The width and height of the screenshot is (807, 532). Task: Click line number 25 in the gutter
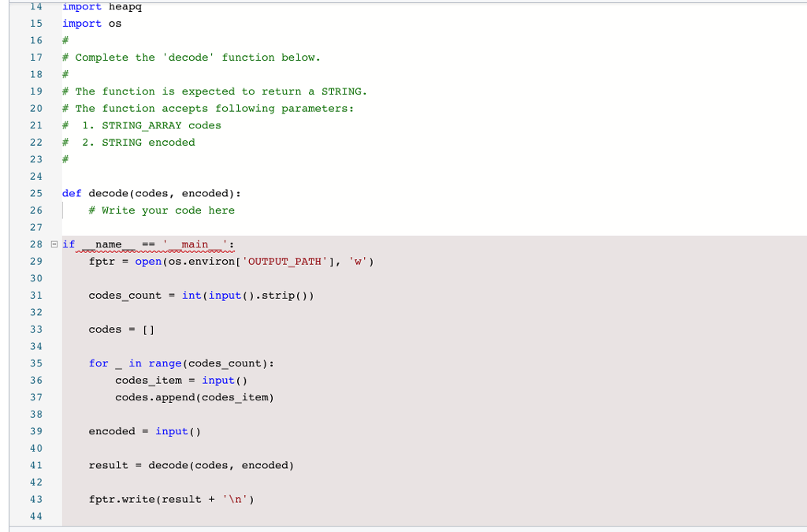(36, 193)
